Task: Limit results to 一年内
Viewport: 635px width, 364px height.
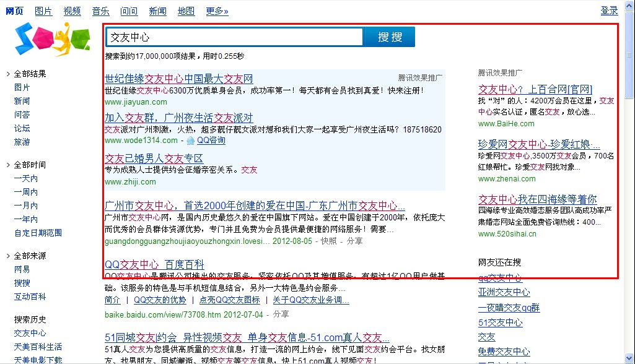Action: (x=26, y=220)
